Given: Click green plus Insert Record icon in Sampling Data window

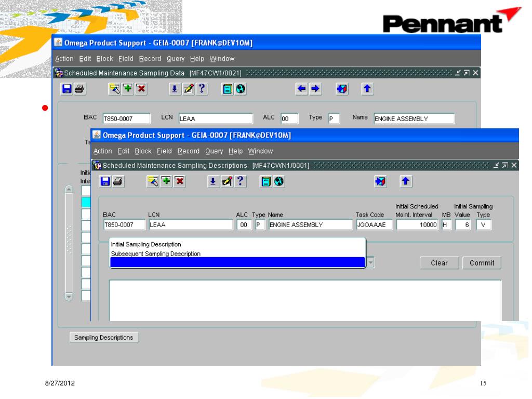Looking at the screenshot, I should pos(128,89).
